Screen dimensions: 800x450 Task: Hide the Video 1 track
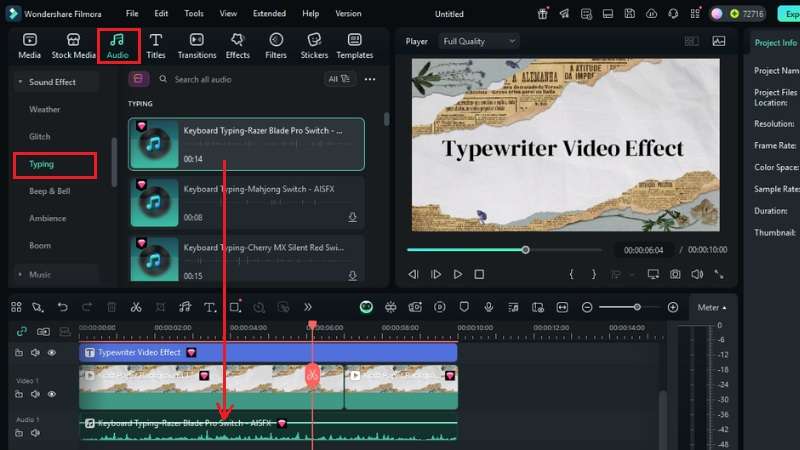click(x=52, y=394)
